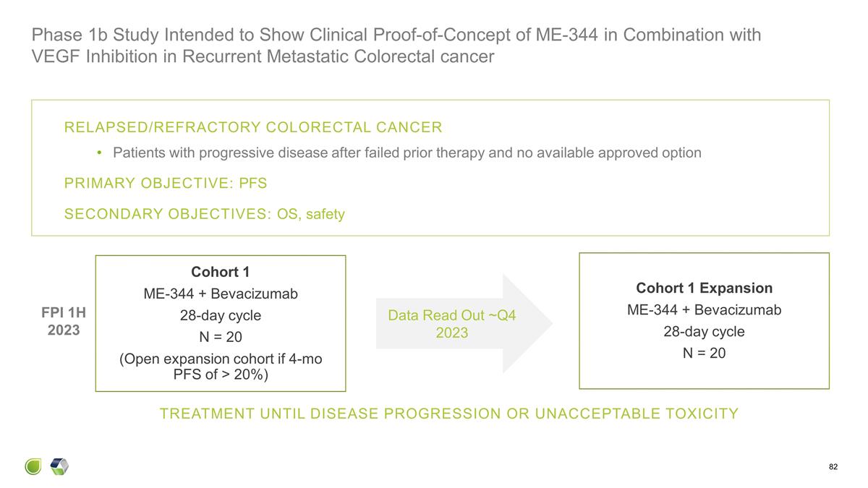
Task: Select Secondary Objectives: OS, safety line
Action: point(205,214)
